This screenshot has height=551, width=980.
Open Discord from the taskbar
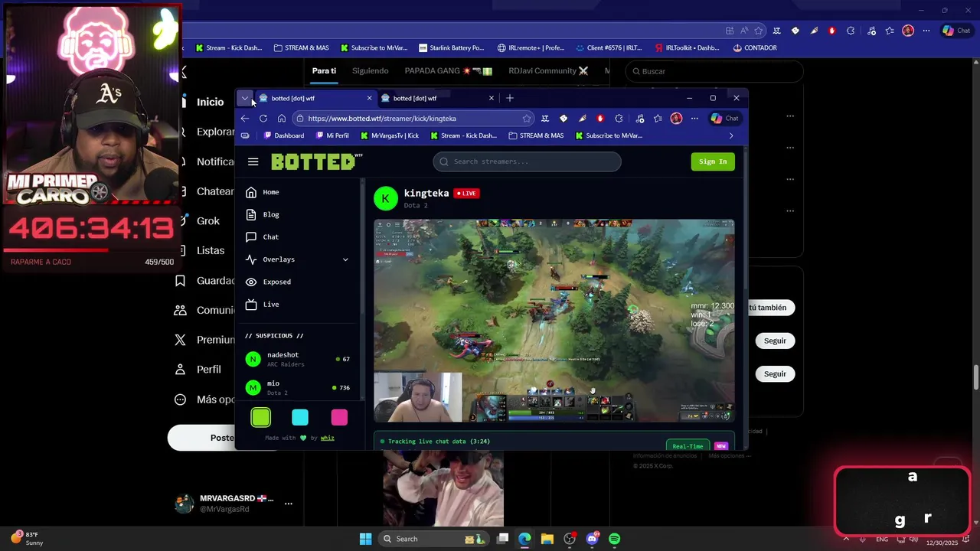tap(592, 539)
